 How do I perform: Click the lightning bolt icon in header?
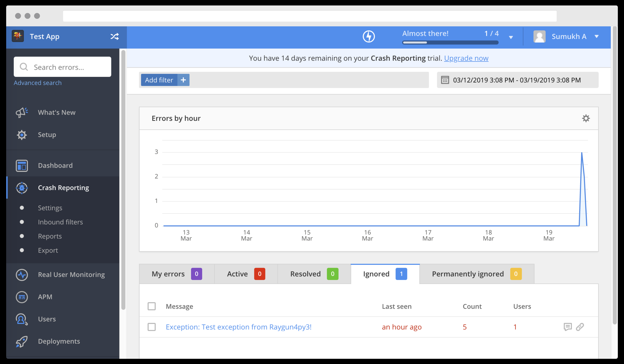(x=368, y=37)
